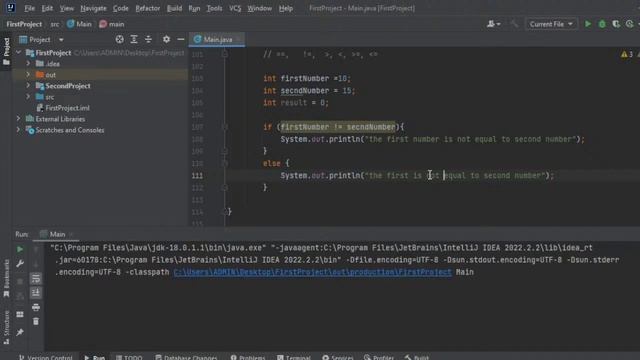Open the File menu
640x360 pixels.
pyautogui.click(x=29, y=8)
